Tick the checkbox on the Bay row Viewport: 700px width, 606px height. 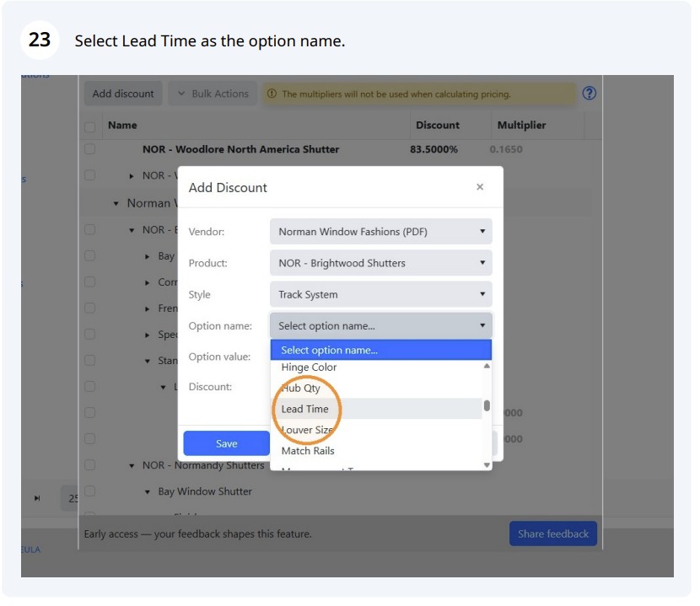click(x=89, y=255)
